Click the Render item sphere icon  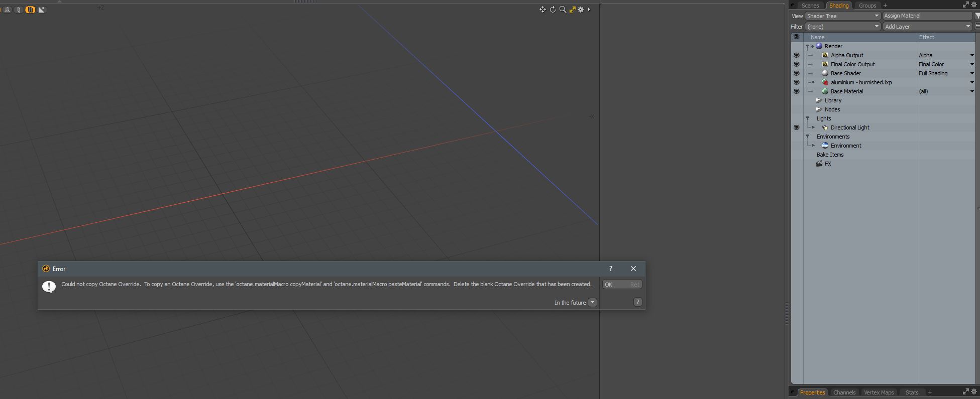819,46
